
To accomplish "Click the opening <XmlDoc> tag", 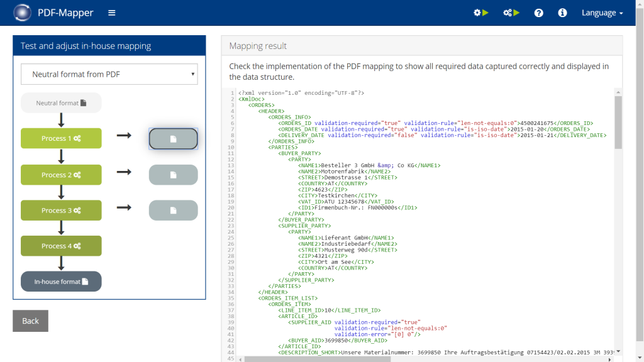I will click(x=252, y=99).
